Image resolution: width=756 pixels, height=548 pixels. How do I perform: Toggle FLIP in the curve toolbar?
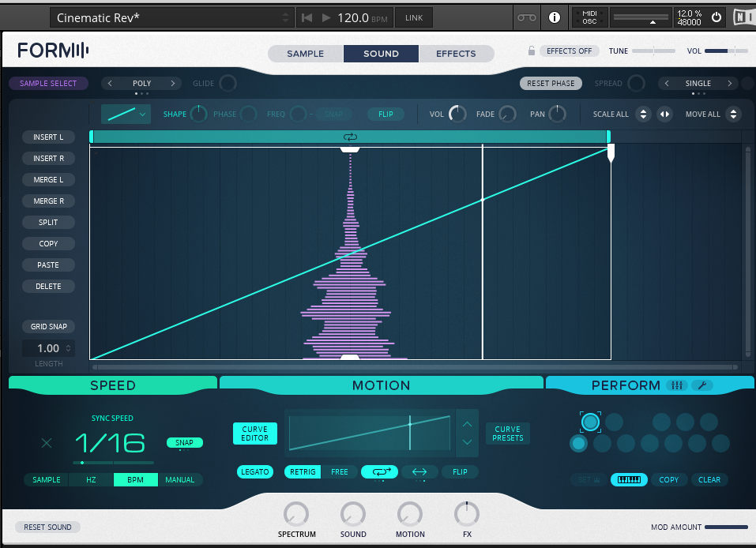[x=386, y=114]
